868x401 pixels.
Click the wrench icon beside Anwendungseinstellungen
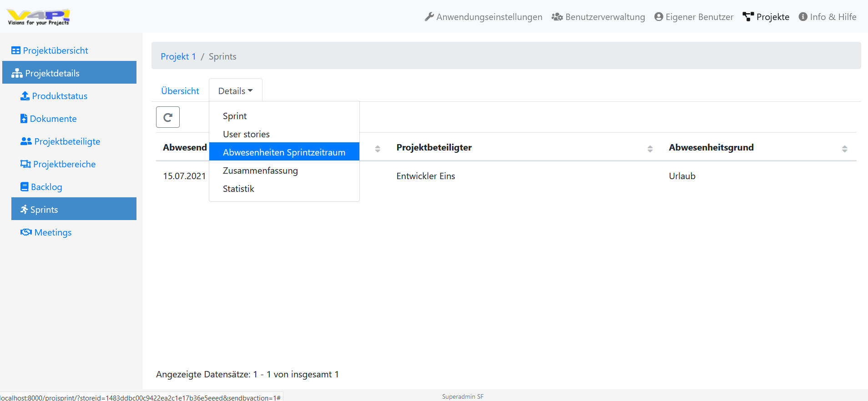pyautogui.click(x=429, y=17)
